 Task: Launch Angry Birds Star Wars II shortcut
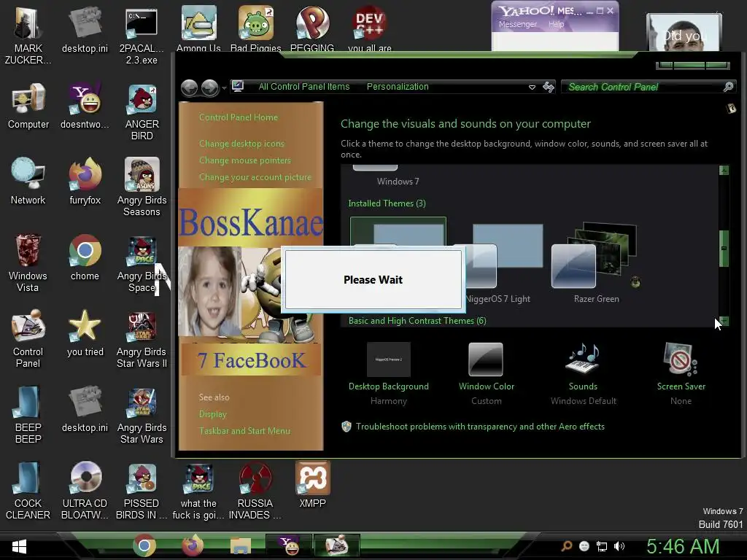tap(142, 338)
